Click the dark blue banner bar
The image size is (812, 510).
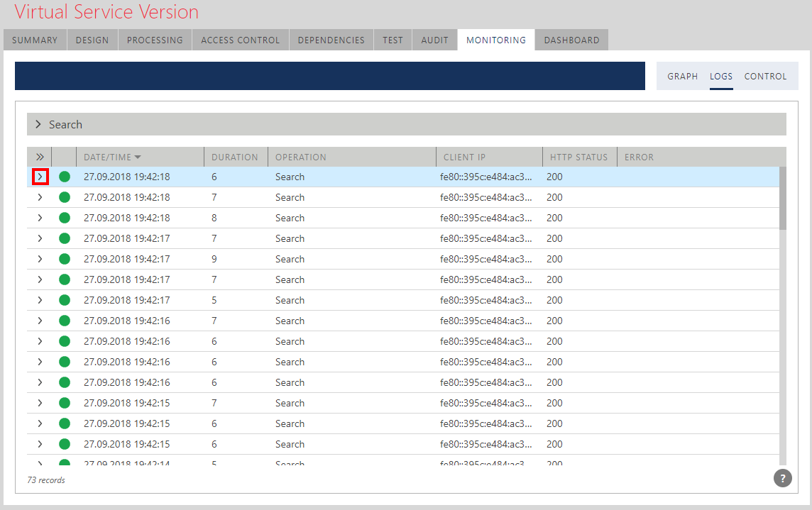tap(330, 76)
